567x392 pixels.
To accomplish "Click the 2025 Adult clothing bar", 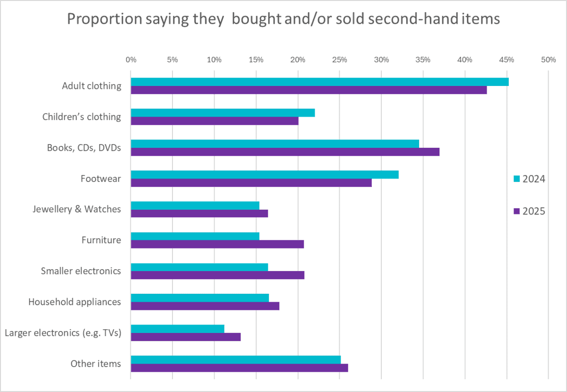I will [309, 90].
